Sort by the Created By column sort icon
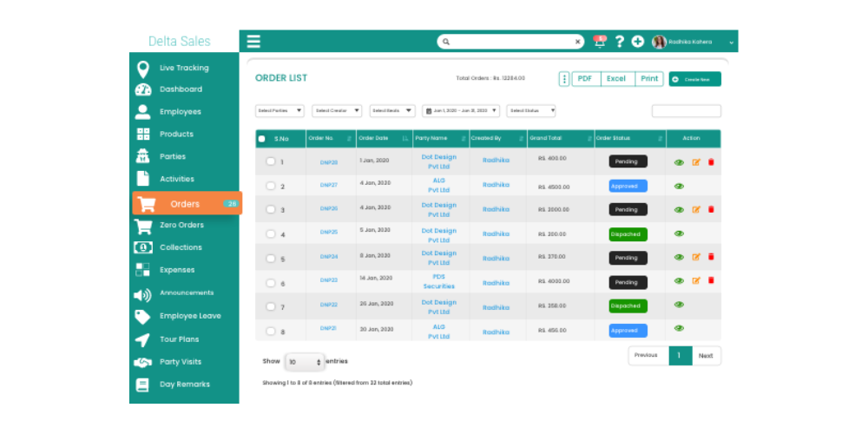The image size is (868, 434). (x=521, y=138)
